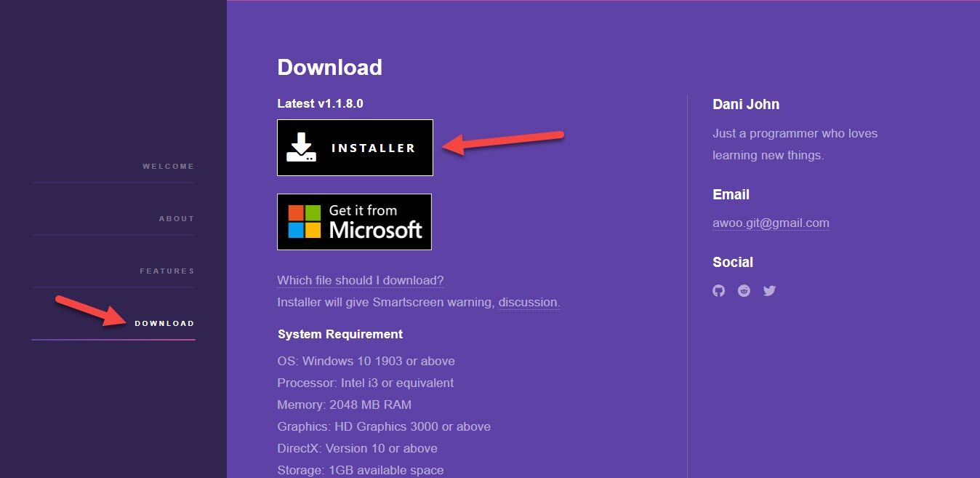Click the awoo.git@gmail.com email link
This screenshot has width=980, height=478.
(771, 223)
